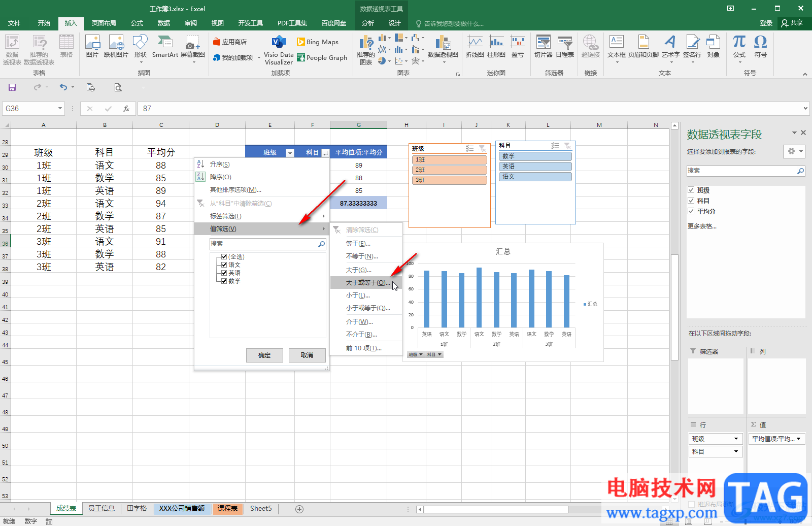The height and width of the screenshot is (526, 812).
Task: Insert a symbol with the Ω icon
Action: [x=760, y=47]
